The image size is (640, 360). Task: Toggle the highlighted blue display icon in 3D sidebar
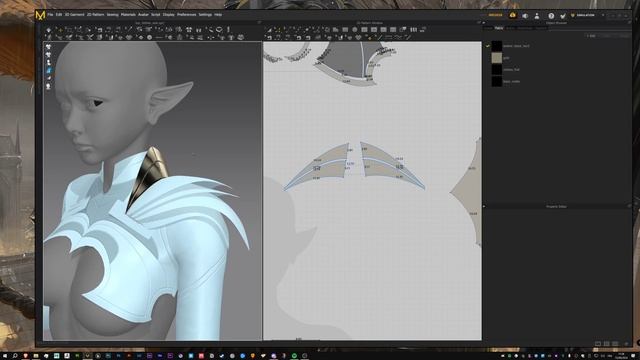tap(49, 71)
